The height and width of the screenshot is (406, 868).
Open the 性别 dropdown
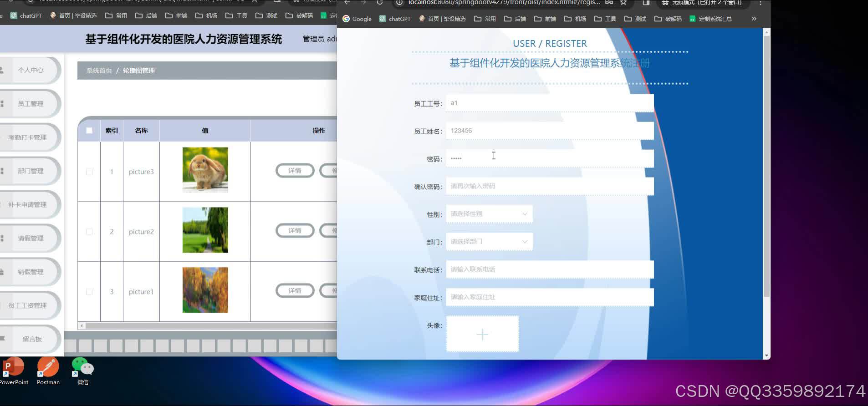tap(489, 214)
